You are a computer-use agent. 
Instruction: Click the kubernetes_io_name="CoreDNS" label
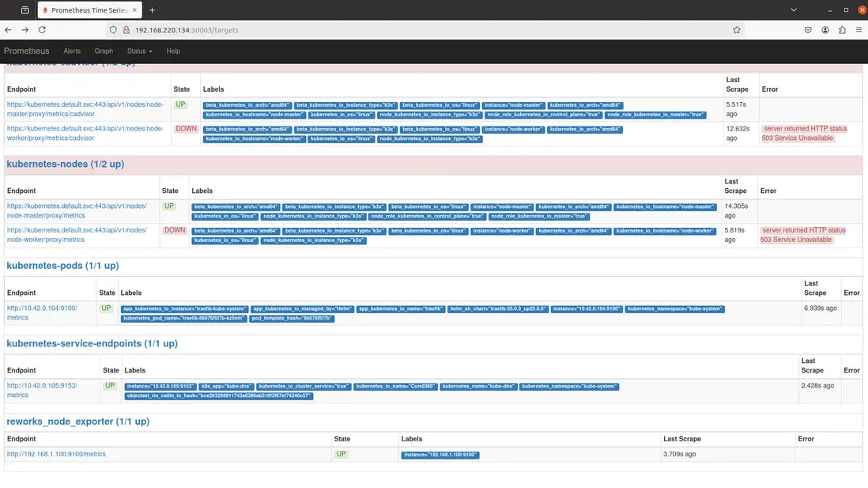pyautogui.click(x=395, y=387)
